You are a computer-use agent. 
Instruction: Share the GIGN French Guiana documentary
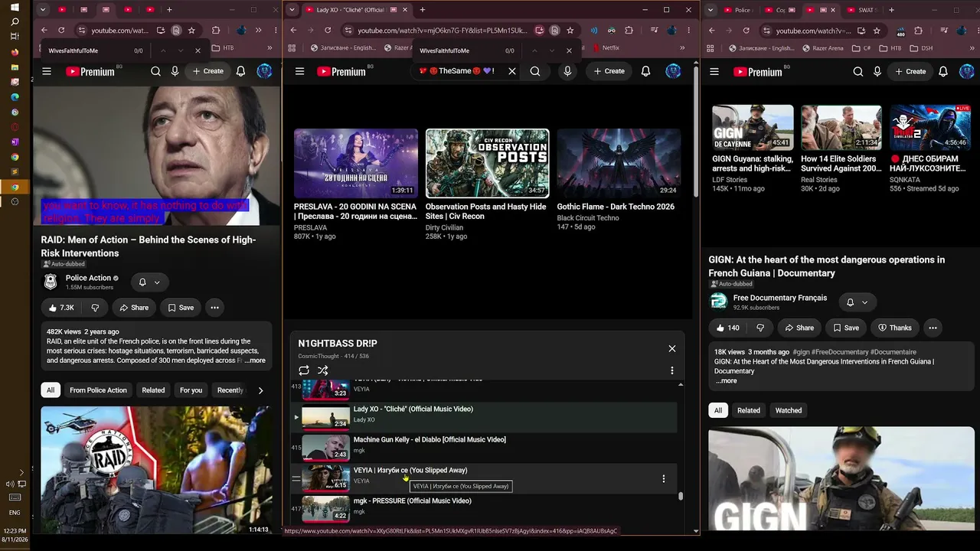[799, 328]
